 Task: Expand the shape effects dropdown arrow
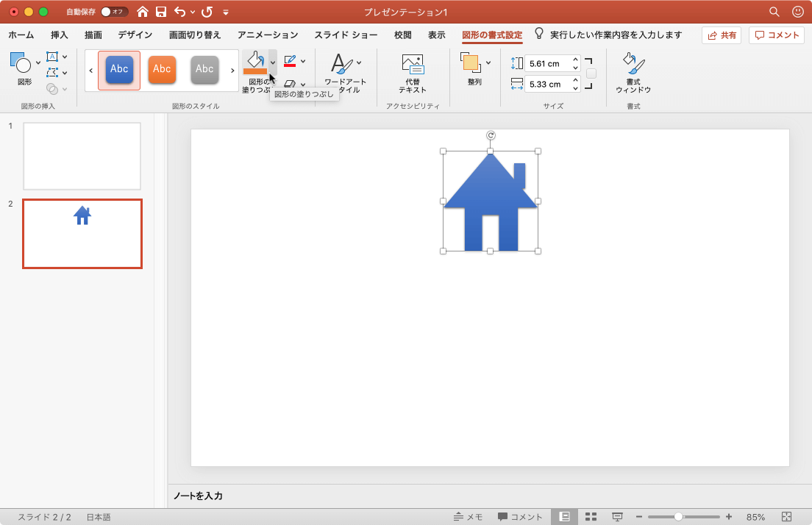tap(303, 84)
